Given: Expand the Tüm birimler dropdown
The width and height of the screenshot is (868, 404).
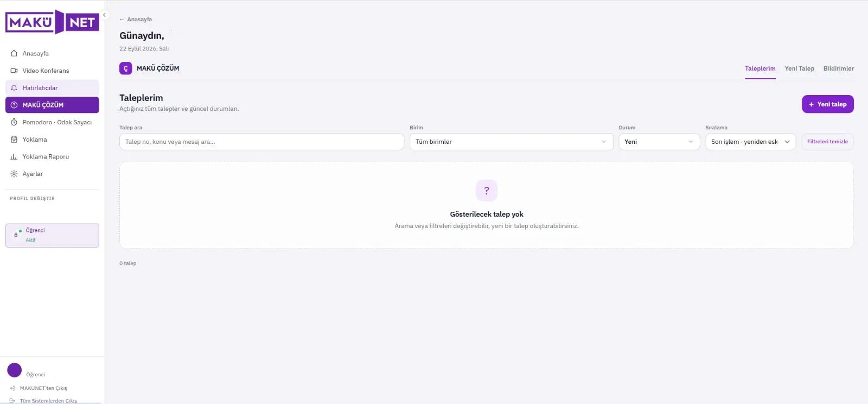Looking at the screenshot, I should pos(511,142).
